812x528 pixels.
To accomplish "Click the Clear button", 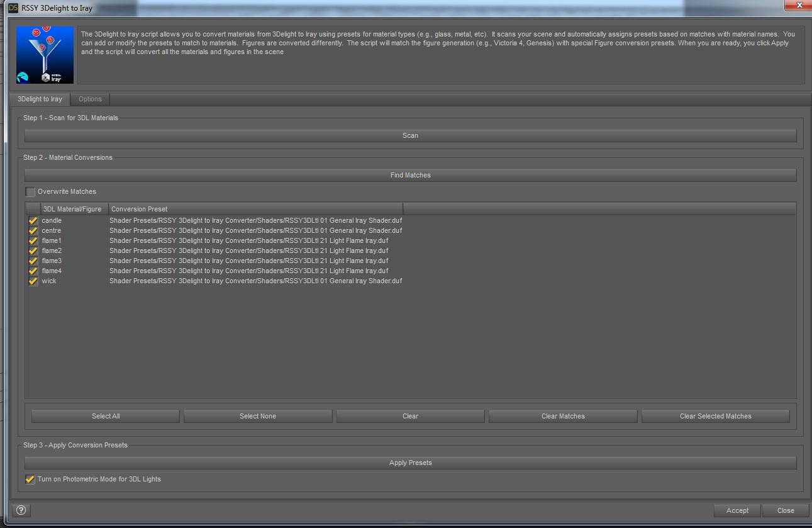I will click(x=411, y=416).
